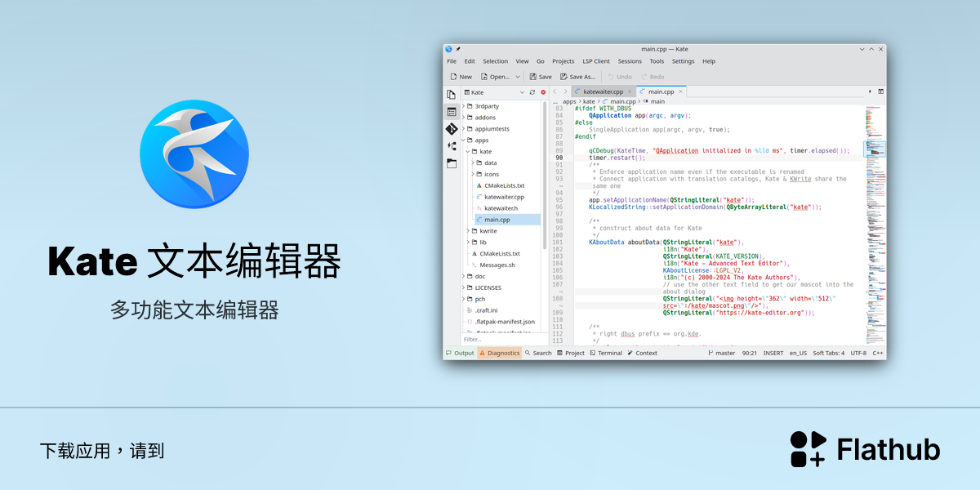Go back with the left arrow icon
The image size is (980, 490).
pos(554,91)
